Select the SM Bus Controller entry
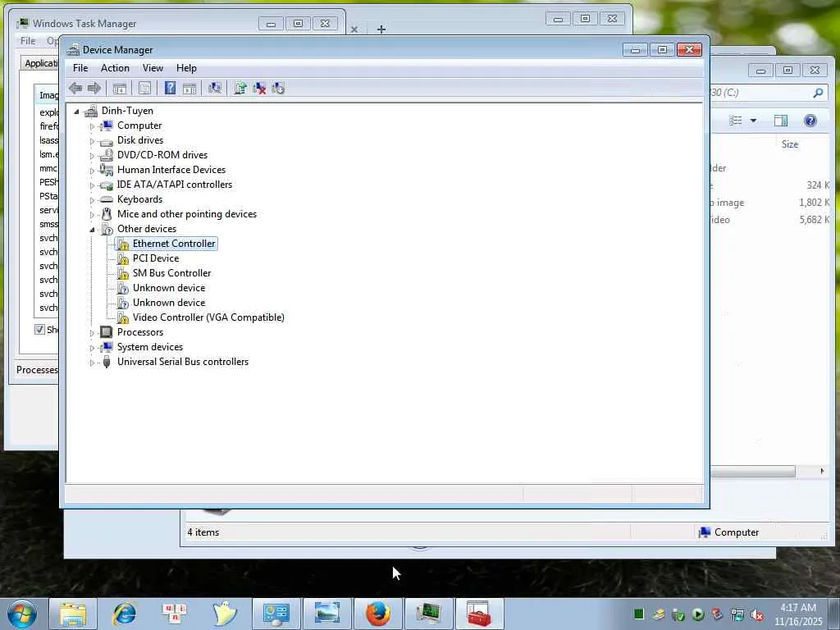Image resolution: width=840 pixels, height=630 pixels. (x=172, y=273)
